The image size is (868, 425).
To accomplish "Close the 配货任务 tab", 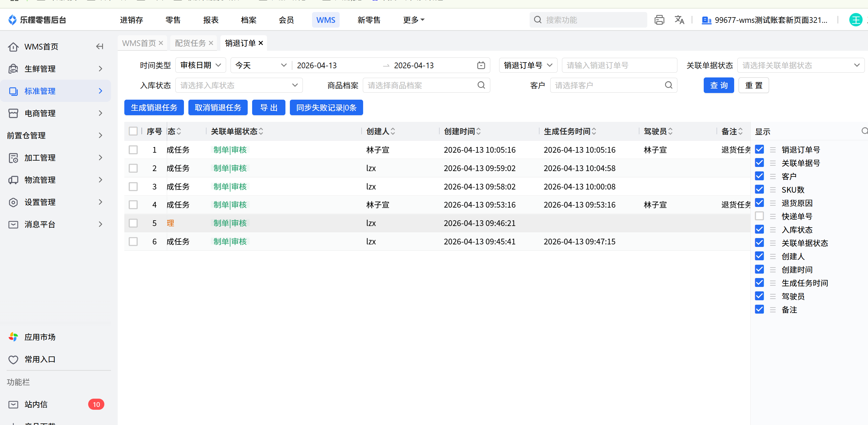I will [211, 43].
